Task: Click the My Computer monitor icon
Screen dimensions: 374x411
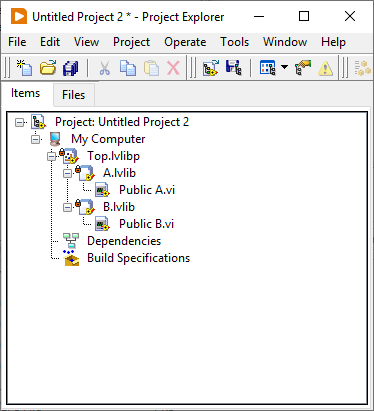Action: coord(55,139)
